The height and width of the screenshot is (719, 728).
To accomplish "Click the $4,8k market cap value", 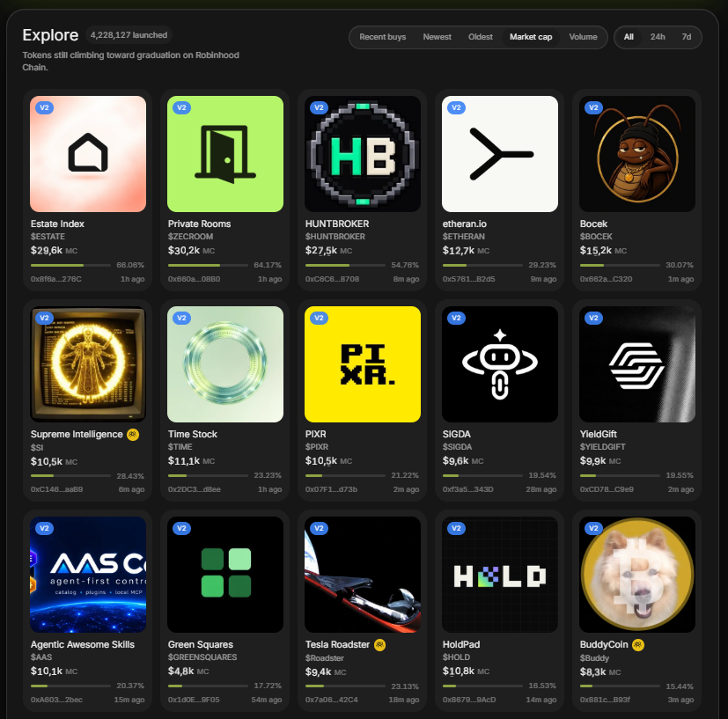I will tap(181, 671).
